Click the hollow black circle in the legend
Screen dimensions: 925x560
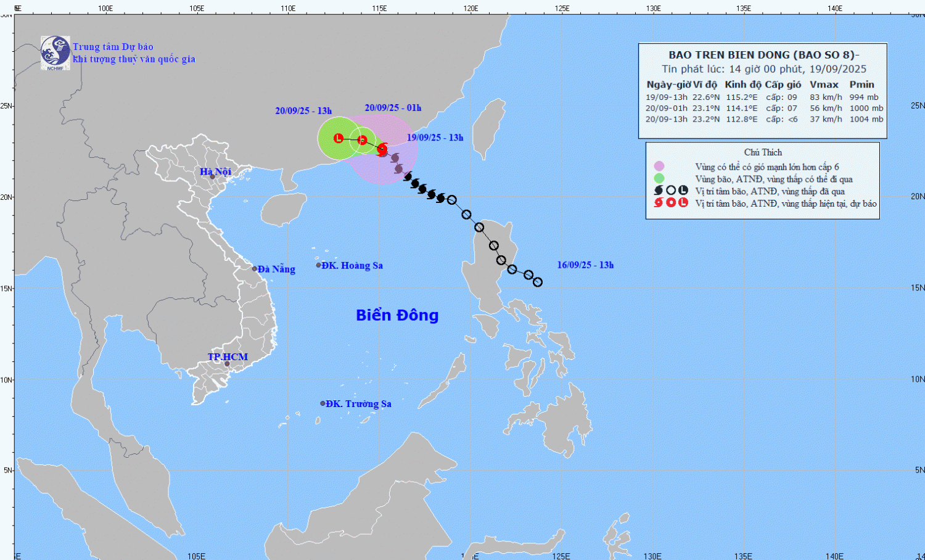tap(671, 191)
